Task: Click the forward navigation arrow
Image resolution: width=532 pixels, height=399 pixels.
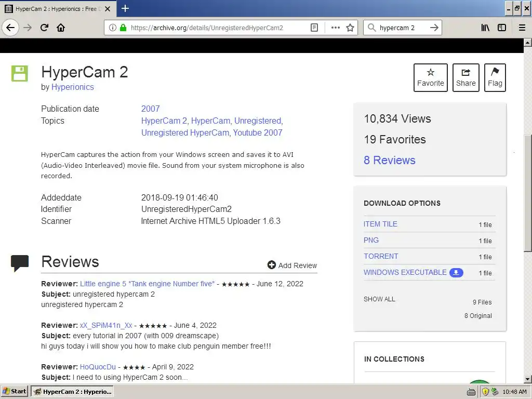Action: [28, 28]
